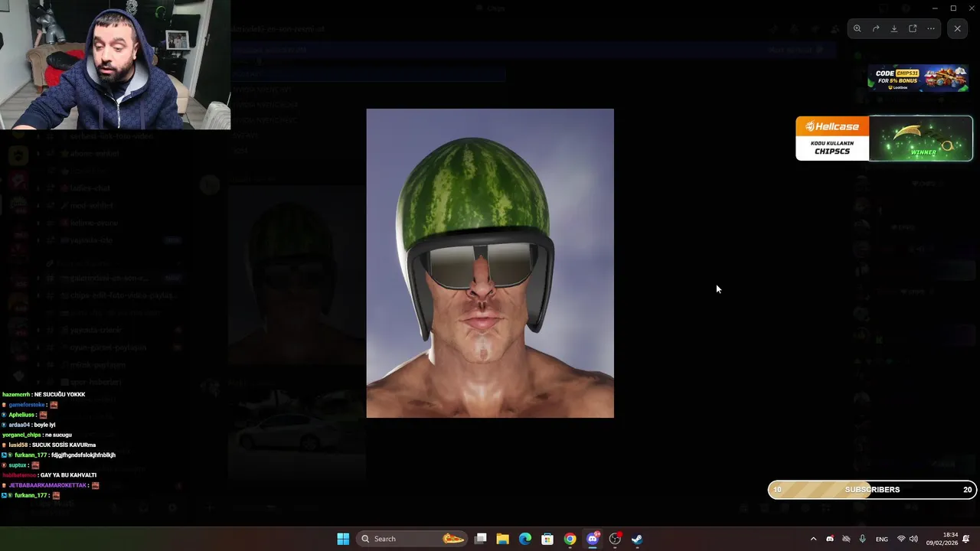Screen dimensions: 980x551
Task: Open the image in browser icon
Action: (x=913, y=28)
